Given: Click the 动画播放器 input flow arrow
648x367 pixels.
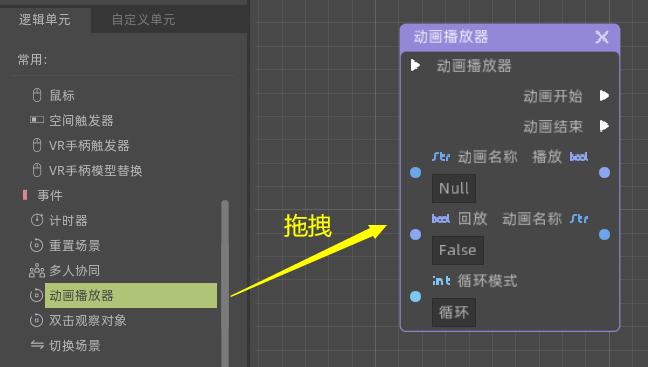Looking at the screenshot, I should (415, 65).
